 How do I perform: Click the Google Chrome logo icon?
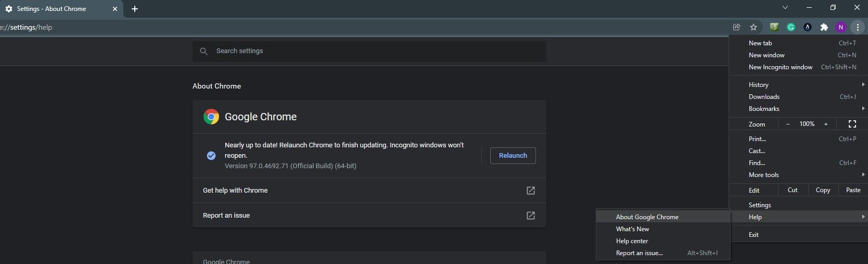tap(211, 117)
